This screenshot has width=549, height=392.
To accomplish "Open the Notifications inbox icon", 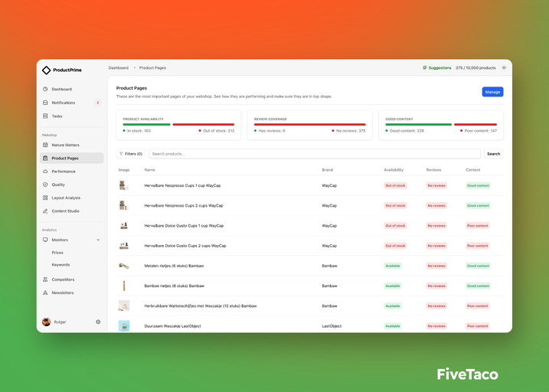I will click(45, 103).
